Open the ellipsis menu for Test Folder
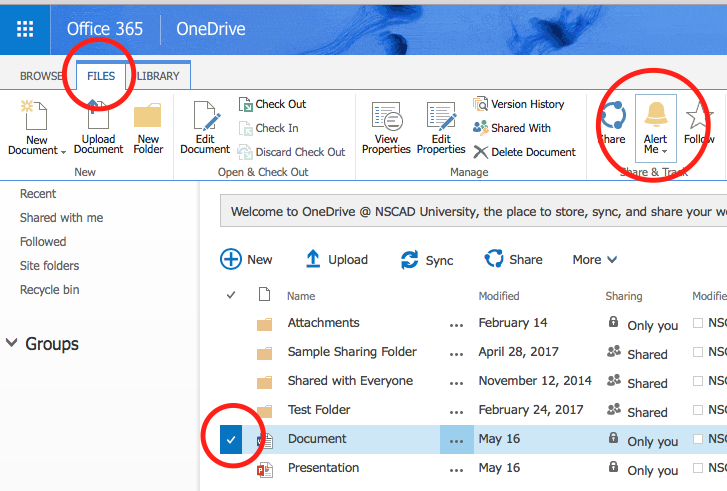 [x=457, y=412]
